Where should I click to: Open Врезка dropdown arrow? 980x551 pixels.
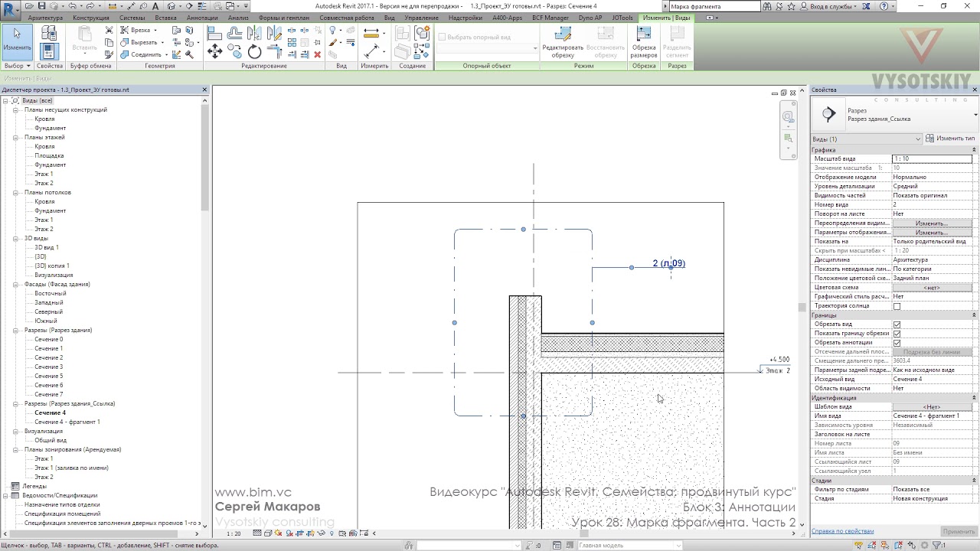pyautogui.click(x=156, y=31)
